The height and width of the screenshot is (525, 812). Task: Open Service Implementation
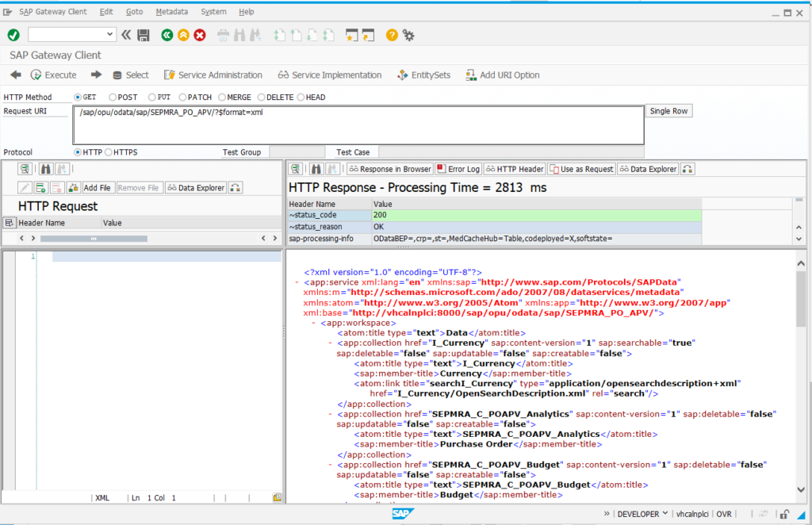330,75
